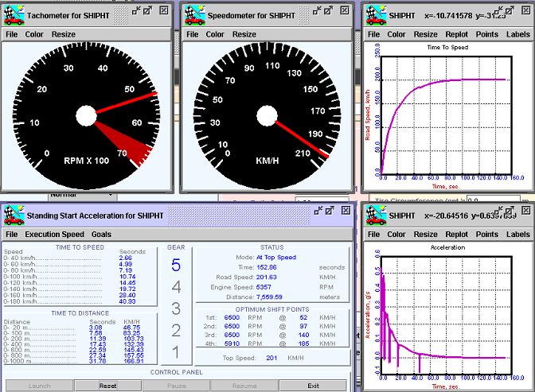Click the 'Normal' dropdown behind Tachometer window

coord(83,196)
